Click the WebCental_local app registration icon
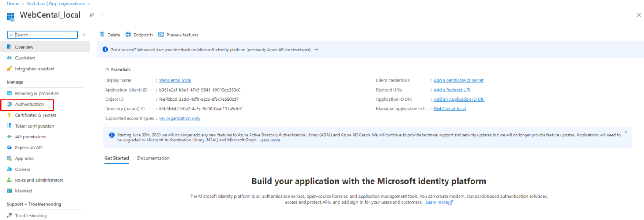This screenshot has height=220, width=644. coord(10,16)
